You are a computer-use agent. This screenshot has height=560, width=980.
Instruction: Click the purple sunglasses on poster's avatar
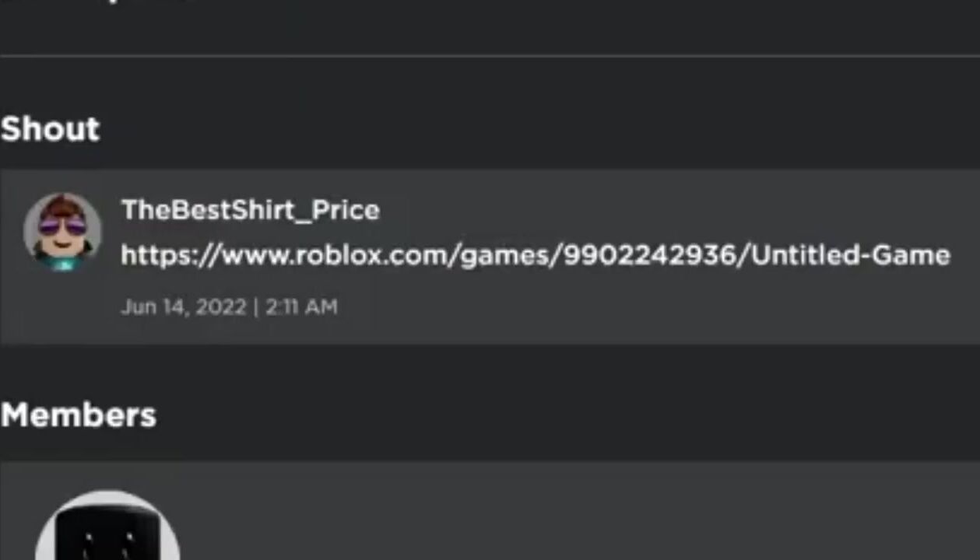[62, 226]
